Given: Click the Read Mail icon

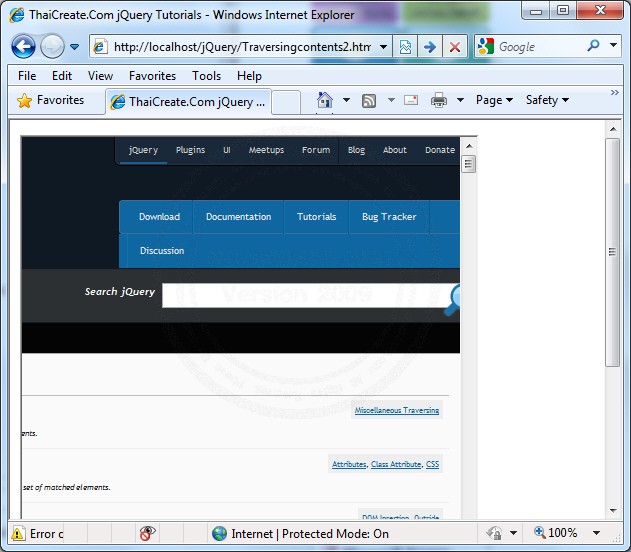Looking at the screenshot, I should 411,100.
